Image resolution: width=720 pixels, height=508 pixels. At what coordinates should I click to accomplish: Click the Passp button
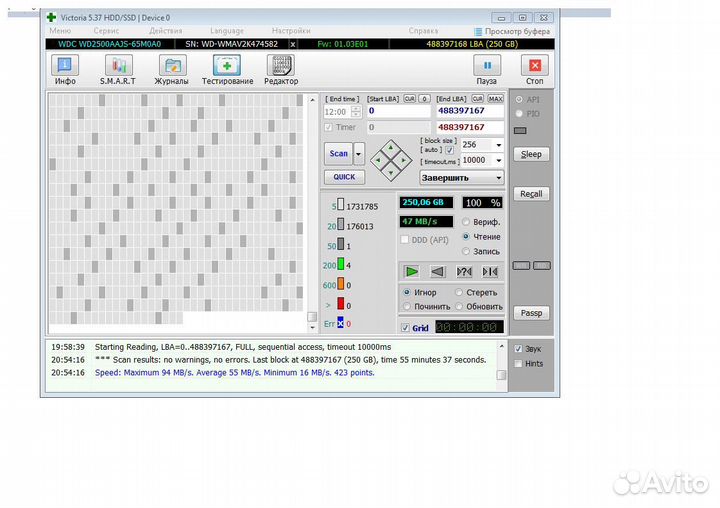(531, 313)
